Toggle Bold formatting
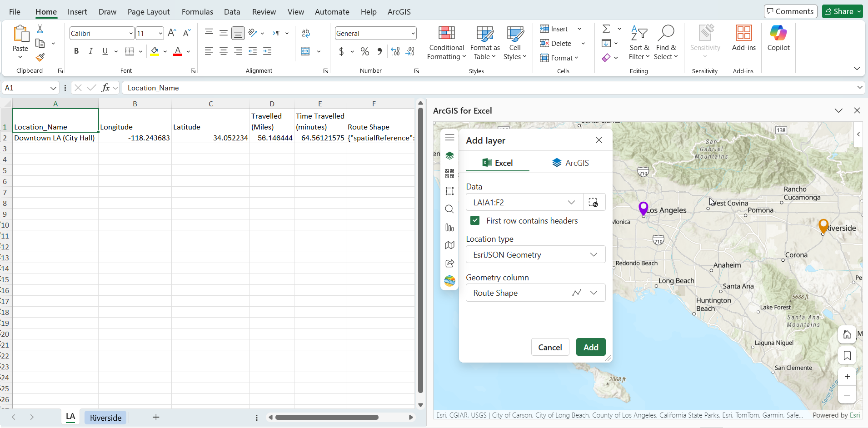 [x=76, y=51]
